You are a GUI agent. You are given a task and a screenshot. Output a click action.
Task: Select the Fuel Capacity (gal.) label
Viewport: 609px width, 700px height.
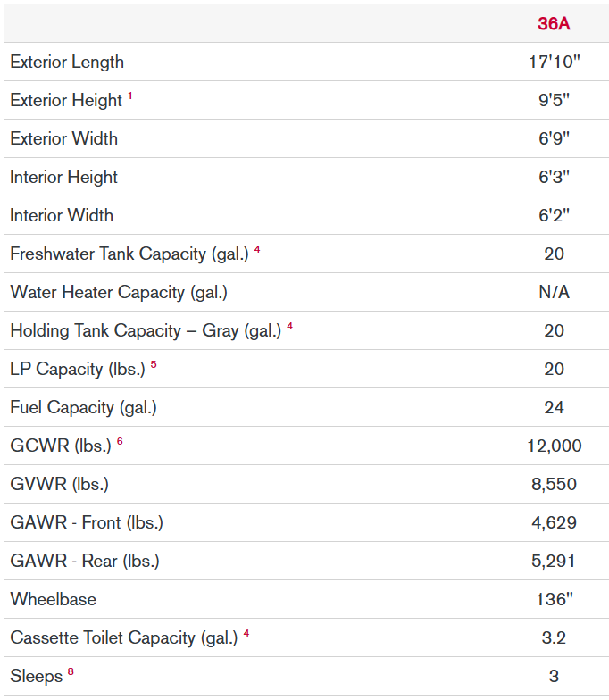tap(83, 408)
